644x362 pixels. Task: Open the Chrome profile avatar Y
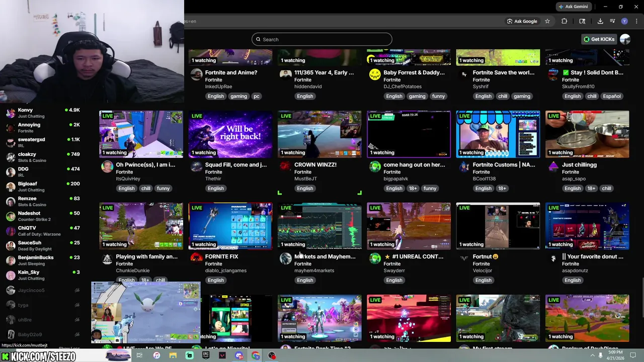624,21
